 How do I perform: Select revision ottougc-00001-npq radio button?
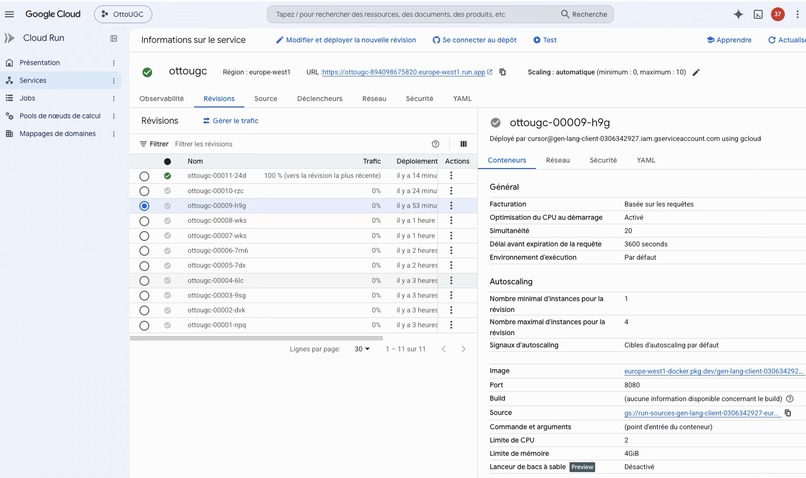(x=144, y=325)
